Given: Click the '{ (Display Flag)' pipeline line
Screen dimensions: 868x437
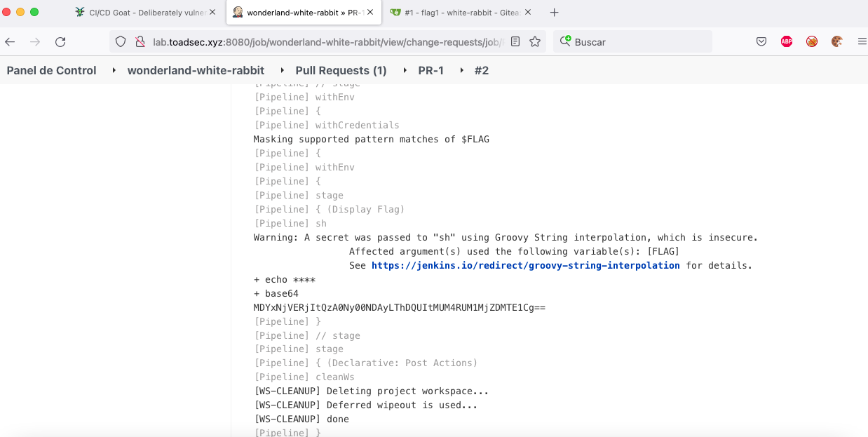Looking at the screenshot, I should (330, 209).
